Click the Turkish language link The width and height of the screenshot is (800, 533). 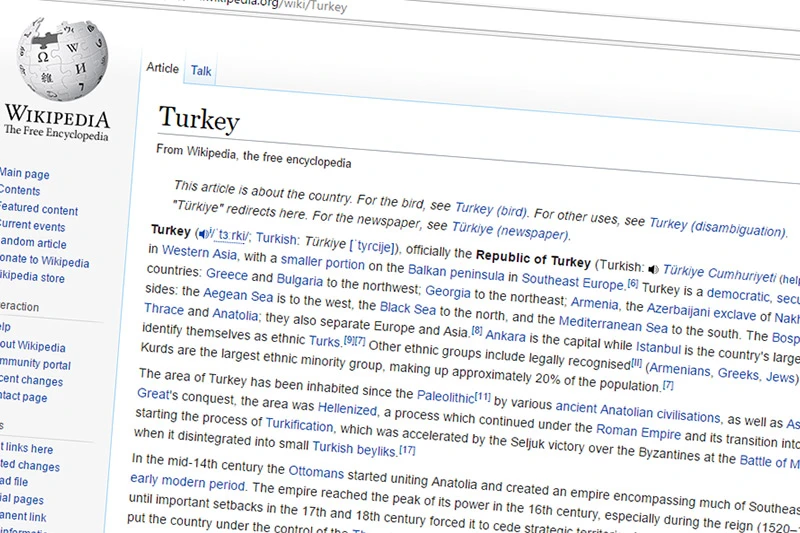276,238
